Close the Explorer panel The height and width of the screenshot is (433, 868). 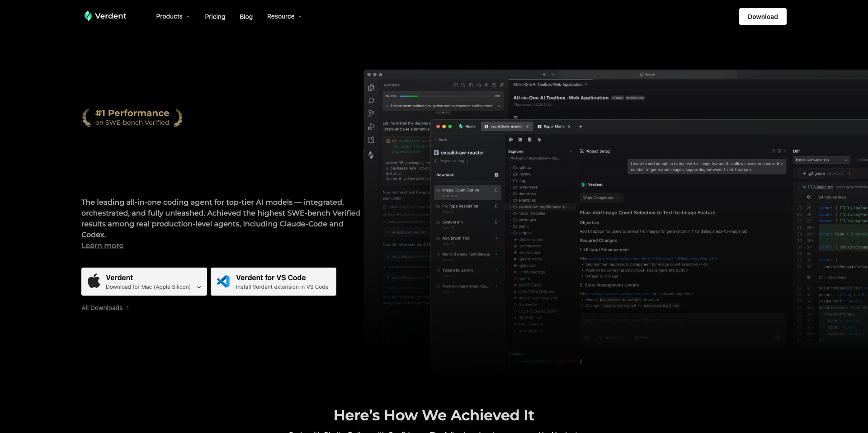pos(571,151)
